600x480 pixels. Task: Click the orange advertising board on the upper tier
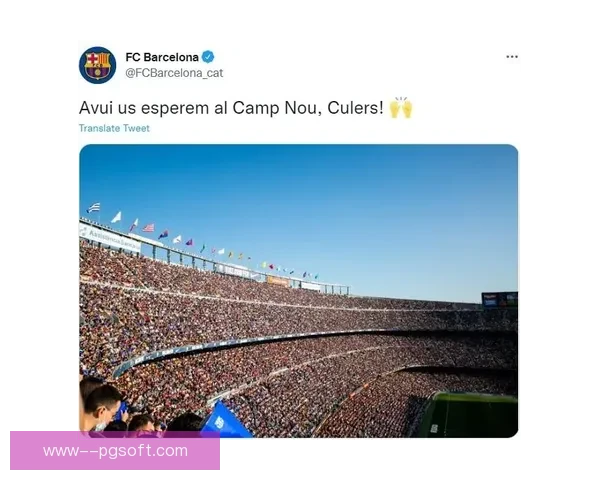click(x=278, y=282)
